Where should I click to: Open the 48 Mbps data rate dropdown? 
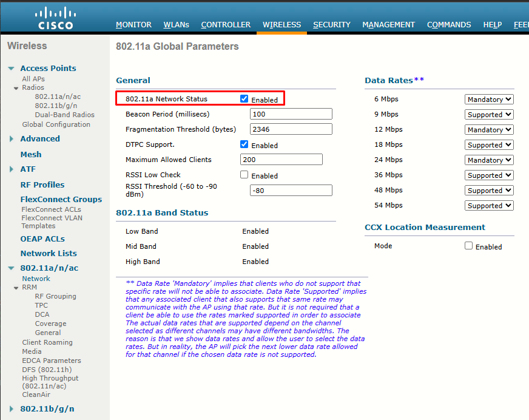(x=489, y=191)
